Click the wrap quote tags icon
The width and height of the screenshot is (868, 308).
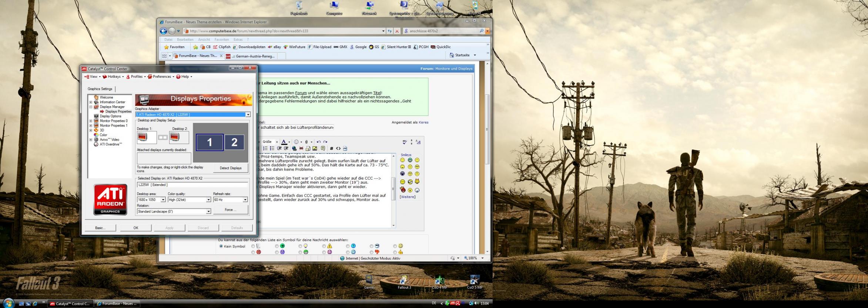pyautogui.click(x=323, y=148)
